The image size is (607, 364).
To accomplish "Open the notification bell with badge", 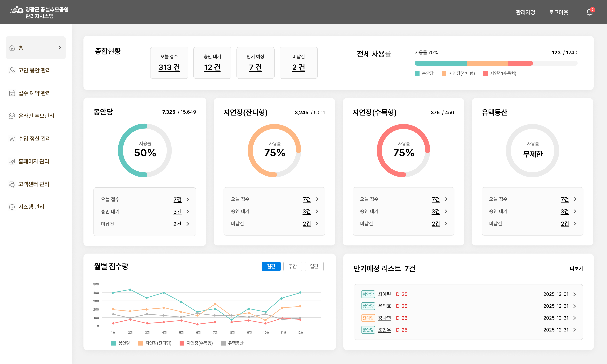I will [x=589, y=12].
